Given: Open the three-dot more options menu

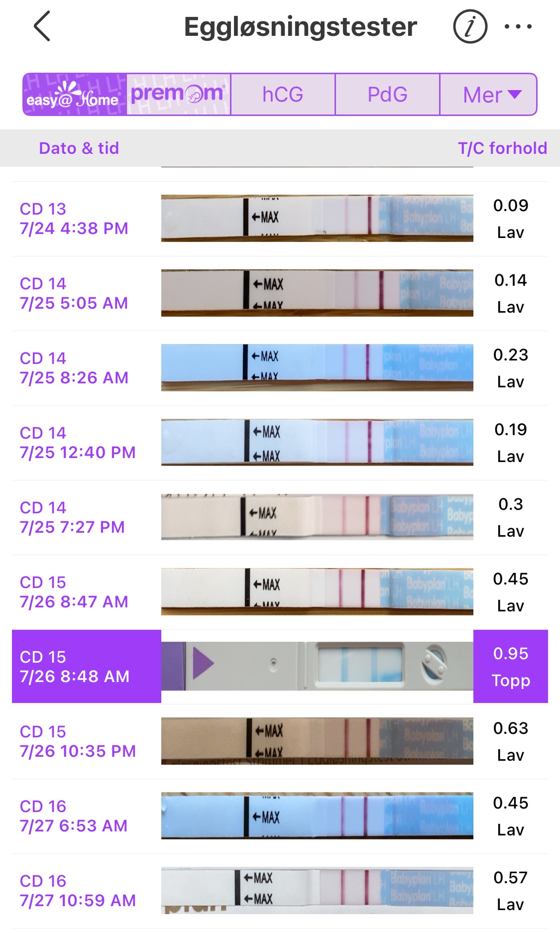Looking at the screenshot, I should pyautogui.click(x=518, y=26).
